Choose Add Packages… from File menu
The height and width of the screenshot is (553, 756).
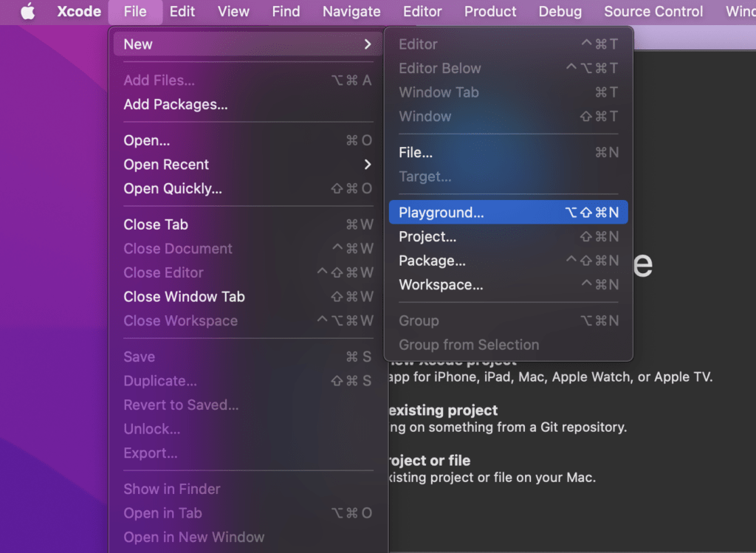point(248,105)
